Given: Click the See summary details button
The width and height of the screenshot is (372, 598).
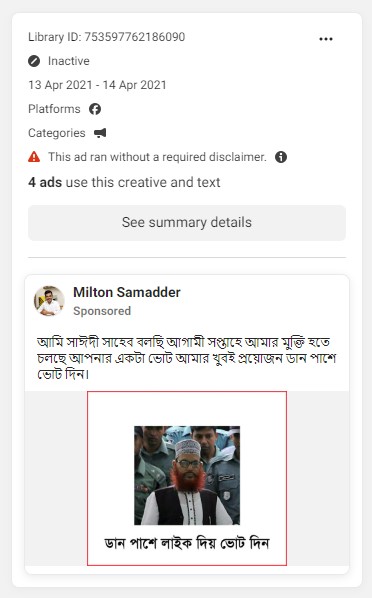Looking at the screenshot, I should pos(187,223).
